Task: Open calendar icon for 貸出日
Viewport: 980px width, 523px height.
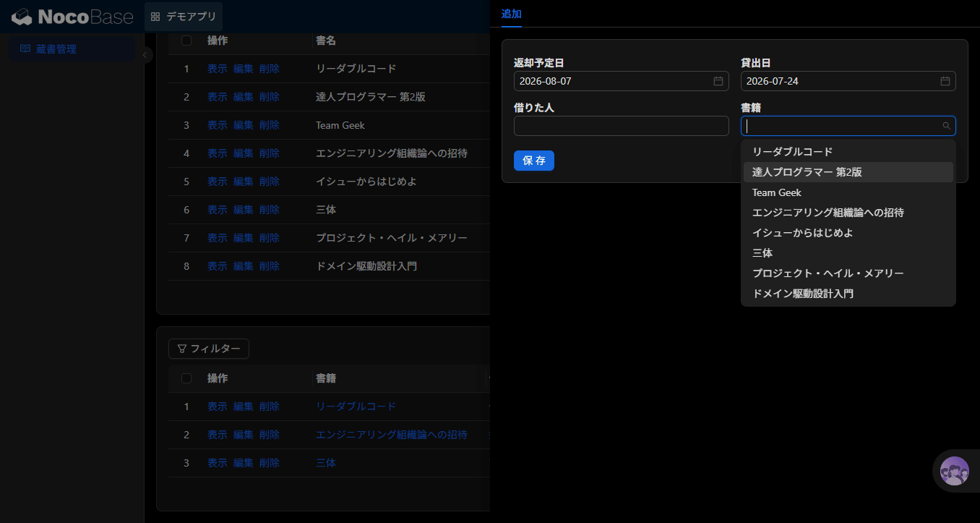Action: pyautogui.click(x=945, y=81)
